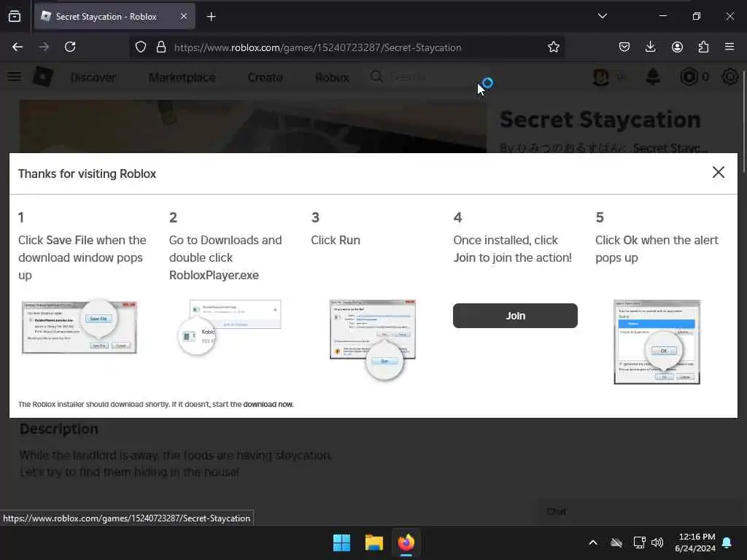The width and height of the screenshot is (747, 560).
Task: Save page to Pocket
Action: [x=624, y=47]
